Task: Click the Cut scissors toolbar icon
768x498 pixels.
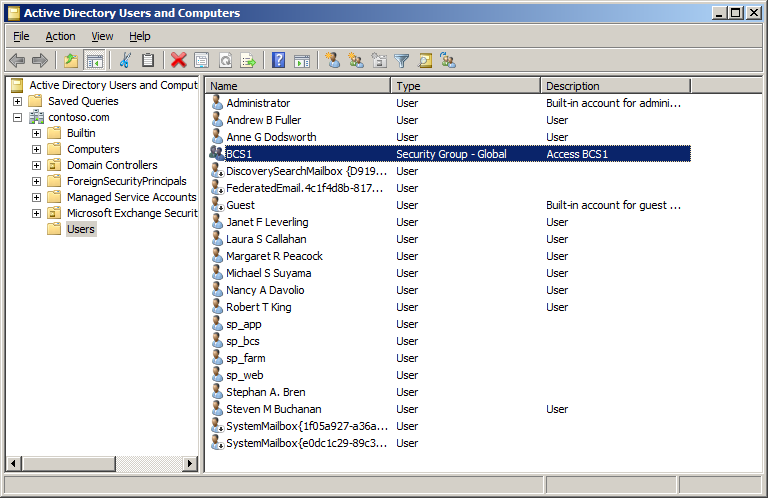Action: [x=125, y=61]
